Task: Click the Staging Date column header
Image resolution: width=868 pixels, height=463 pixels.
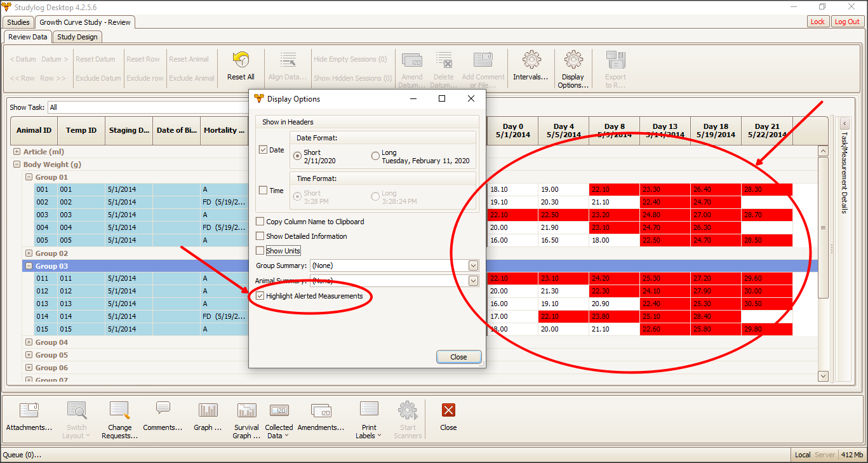Action: 130,130
